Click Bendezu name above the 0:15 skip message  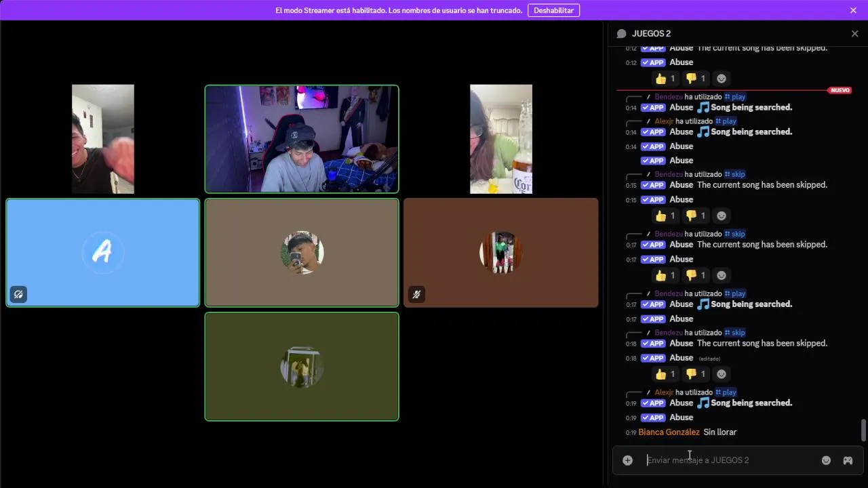(x=669, y=174)
